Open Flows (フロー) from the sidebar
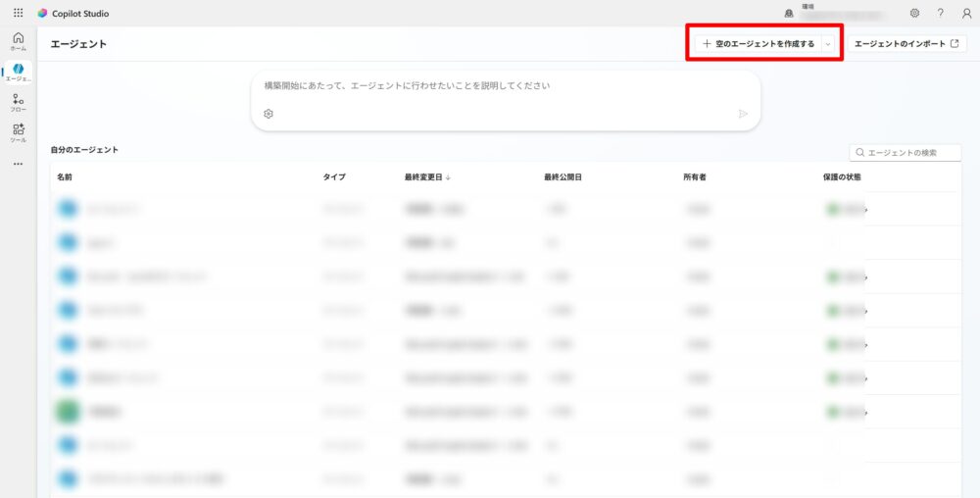This screenshot has height=498, width=980. [18, 102]
